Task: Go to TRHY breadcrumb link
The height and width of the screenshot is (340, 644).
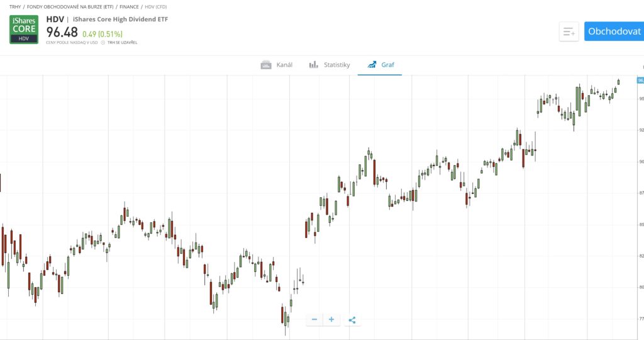Action: [x=15, y=6]
